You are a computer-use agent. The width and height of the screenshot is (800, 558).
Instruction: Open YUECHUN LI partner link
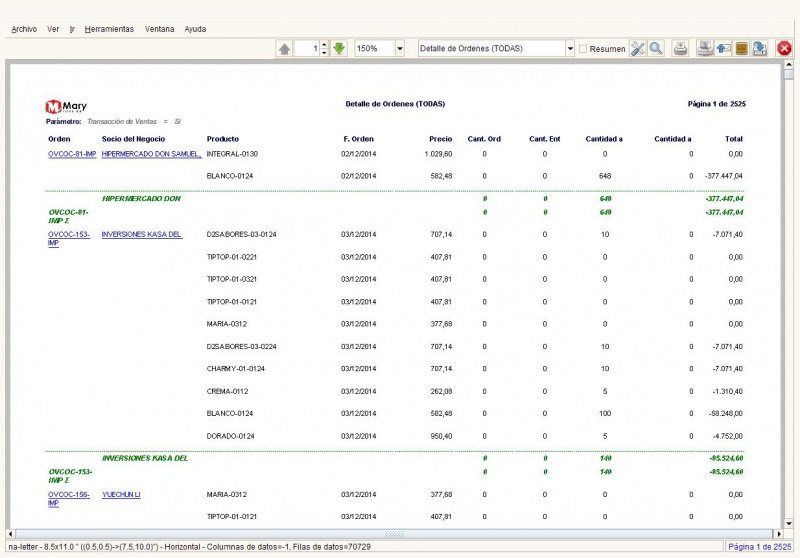coord(121,495)
